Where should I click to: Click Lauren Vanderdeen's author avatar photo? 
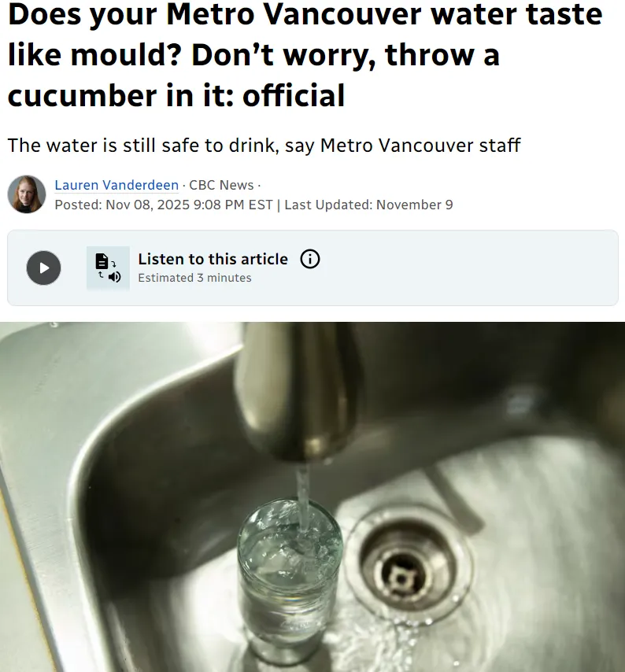(27, 194)
